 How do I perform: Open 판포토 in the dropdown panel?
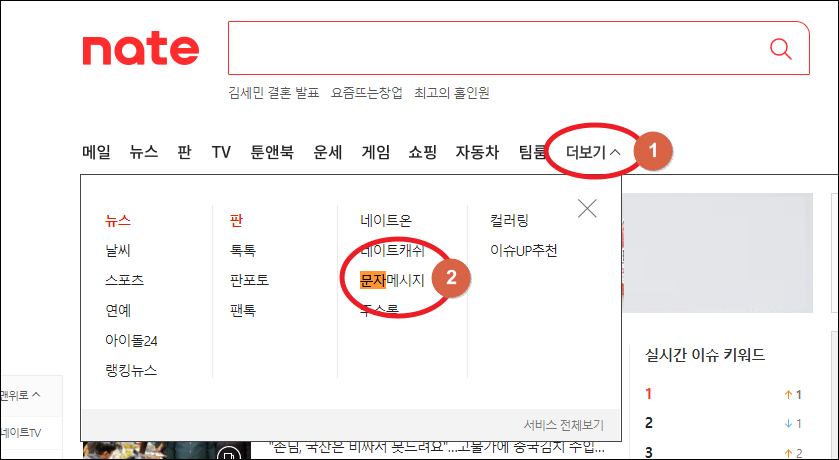[249, 280]
